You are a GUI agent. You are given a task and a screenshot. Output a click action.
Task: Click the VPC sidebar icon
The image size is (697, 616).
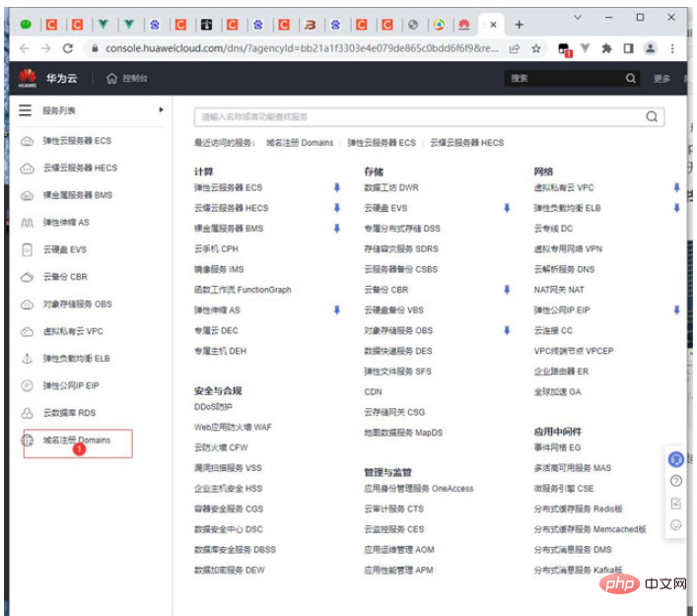coord(28,331)
